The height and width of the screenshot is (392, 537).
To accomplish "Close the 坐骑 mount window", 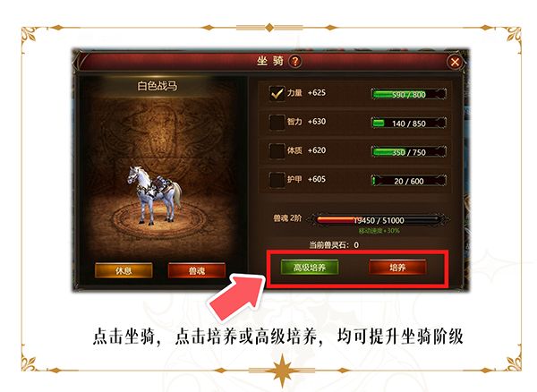I will [x=455, y=62].
